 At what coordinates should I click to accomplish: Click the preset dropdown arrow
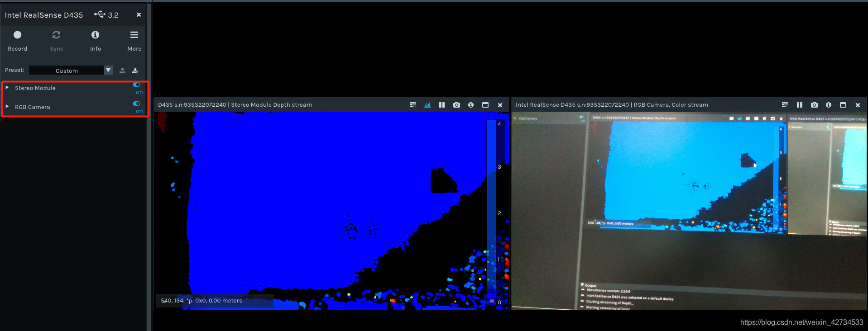tap(108, 71)
